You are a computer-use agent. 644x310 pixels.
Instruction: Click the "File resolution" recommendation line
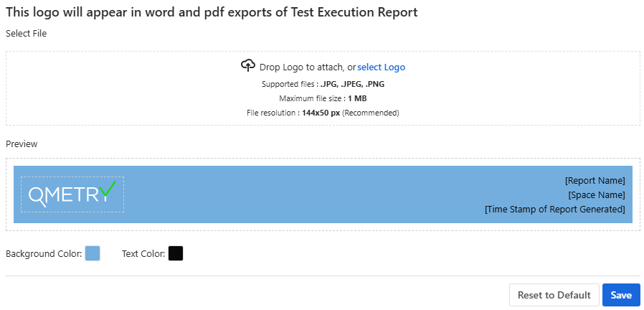point(323,113)
